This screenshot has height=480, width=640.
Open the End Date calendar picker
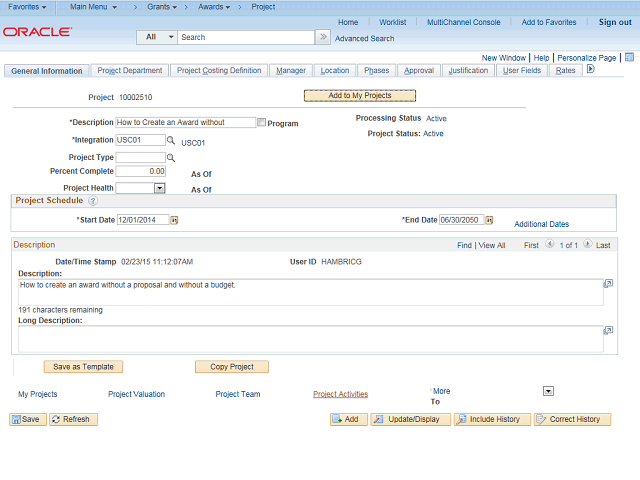[x=489, y=220]
